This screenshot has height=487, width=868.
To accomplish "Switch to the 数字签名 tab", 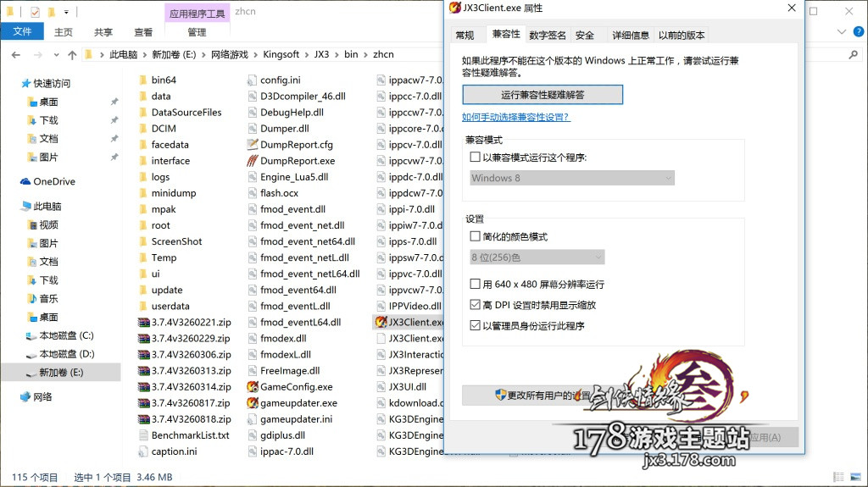I will [x=548, y=36].
